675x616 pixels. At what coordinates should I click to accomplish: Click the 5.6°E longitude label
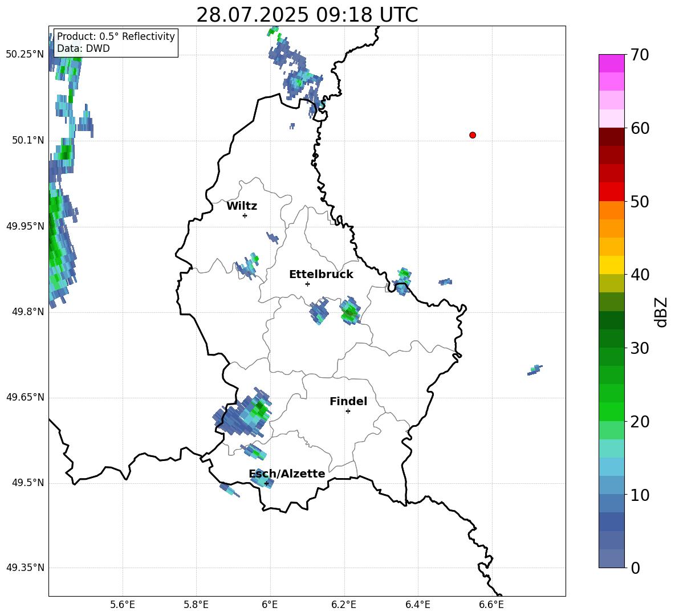(x=123, y=605)
